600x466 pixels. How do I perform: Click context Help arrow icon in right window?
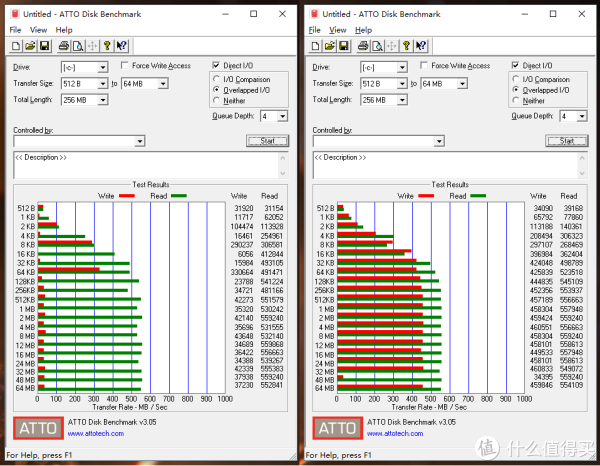421,46
